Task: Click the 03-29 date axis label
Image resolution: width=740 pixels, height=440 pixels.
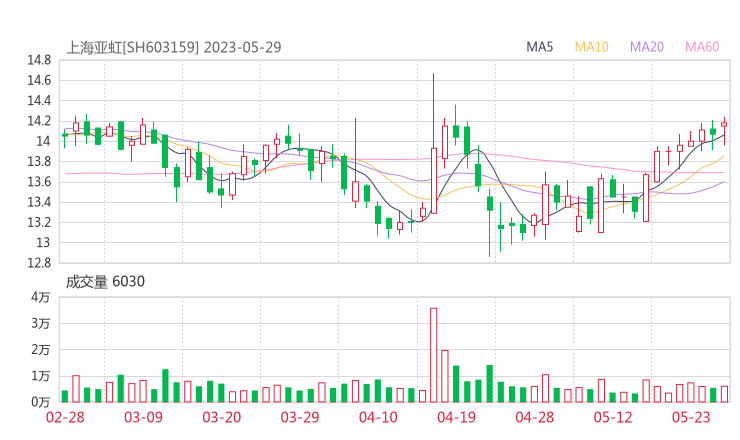Action: point(300,417)
